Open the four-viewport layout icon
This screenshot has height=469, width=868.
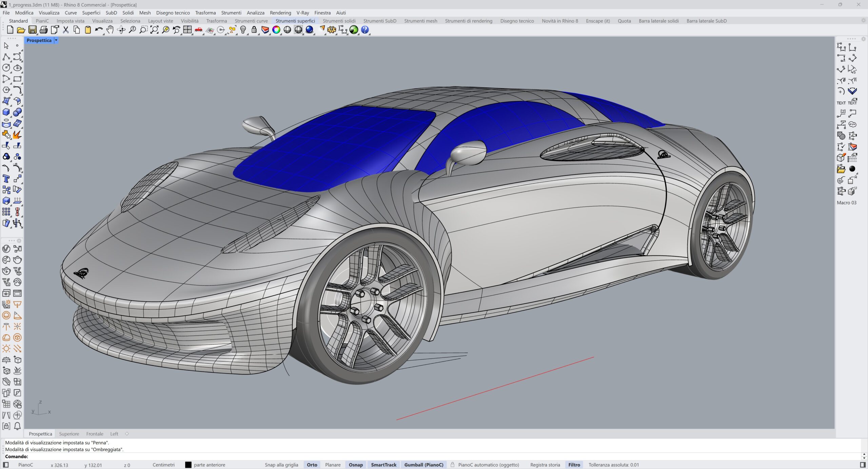pos(188,30)
